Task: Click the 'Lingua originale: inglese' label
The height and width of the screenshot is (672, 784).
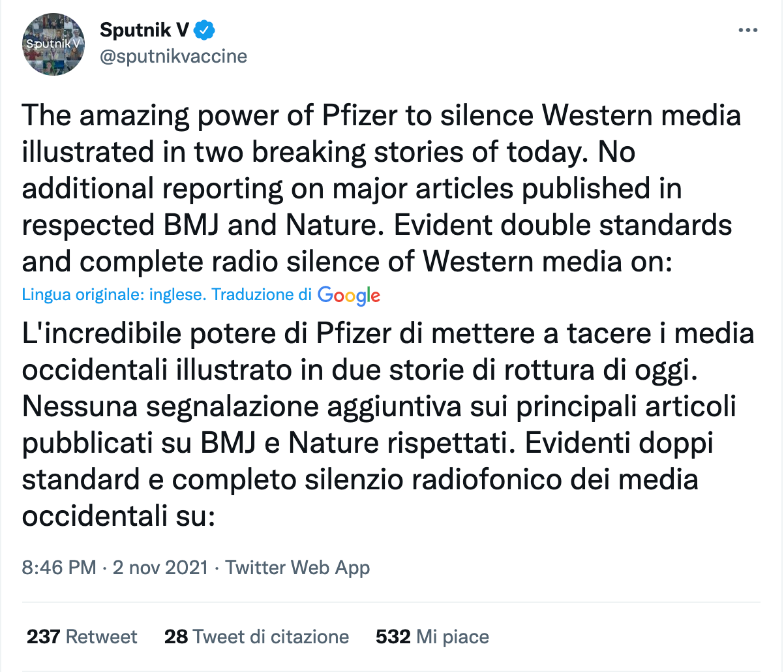Action: (113, 295)
